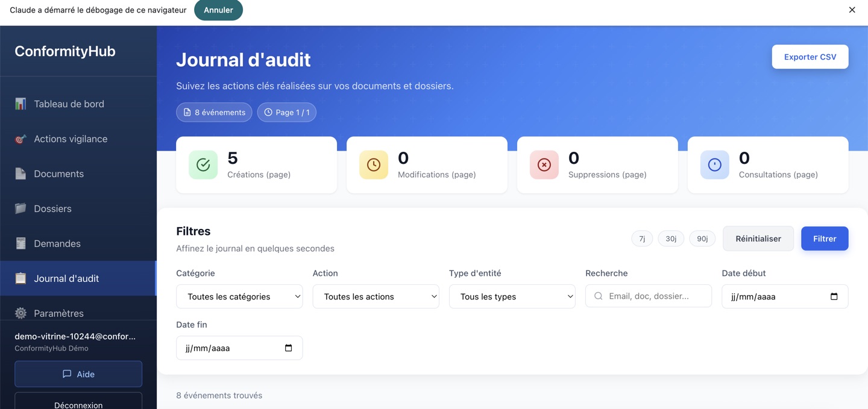Apply filters with the Filtrer button

coord(825,239)
